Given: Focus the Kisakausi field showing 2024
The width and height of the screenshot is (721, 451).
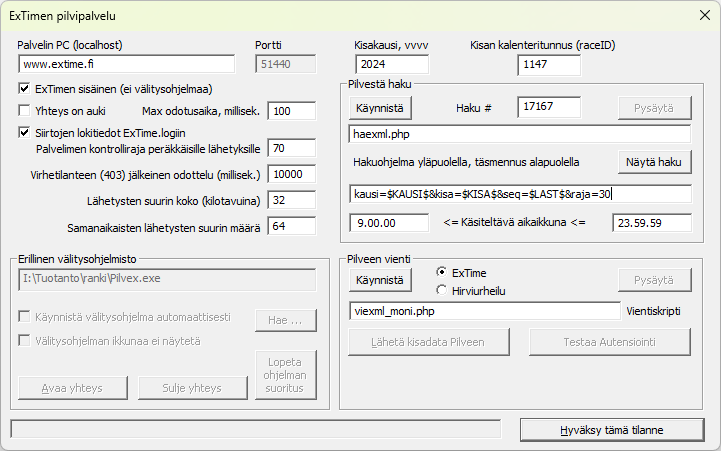Looking at the screenshot, I should coord(390,64).
